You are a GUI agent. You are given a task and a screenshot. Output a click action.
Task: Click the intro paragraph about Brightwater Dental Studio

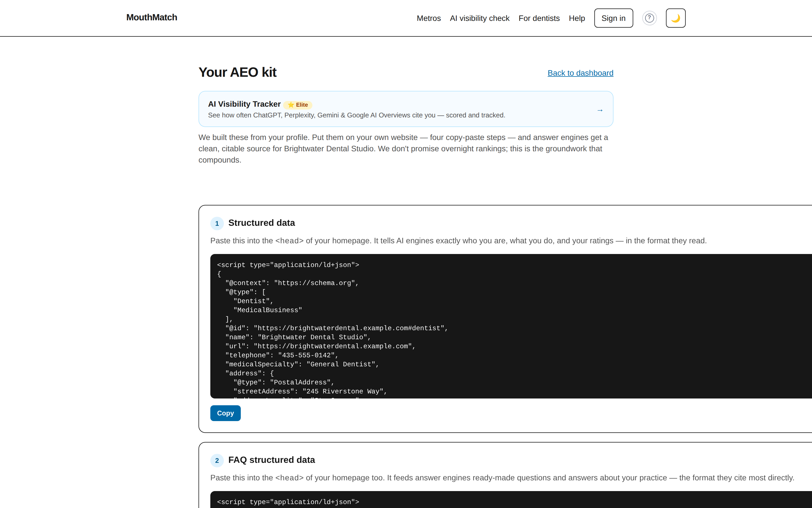point(405,148)
